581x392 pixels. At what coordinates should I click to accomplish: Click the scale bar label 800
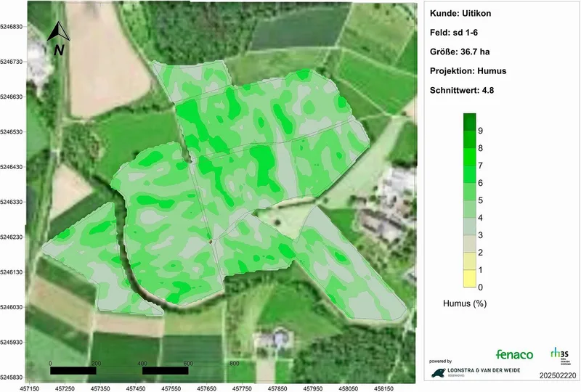[234, 364]
